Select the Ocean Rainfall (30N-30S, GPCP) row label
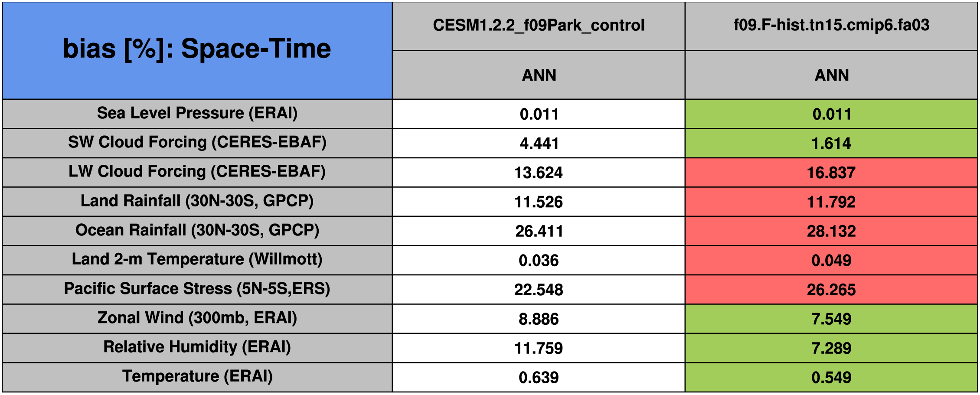 pyautogui.click(x=197, y=231)
